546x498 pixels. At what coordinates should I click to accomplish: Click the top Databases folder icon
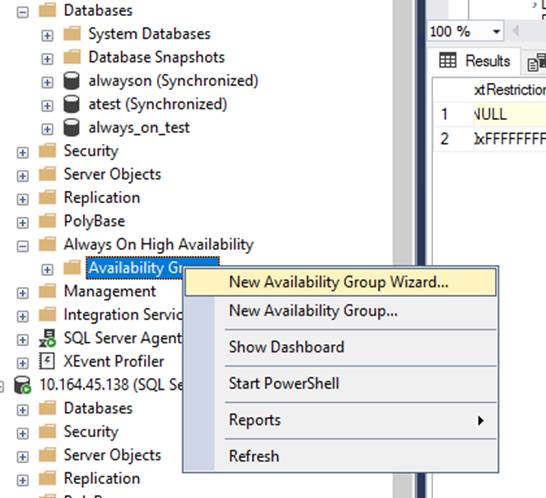(x=47, y=10)
